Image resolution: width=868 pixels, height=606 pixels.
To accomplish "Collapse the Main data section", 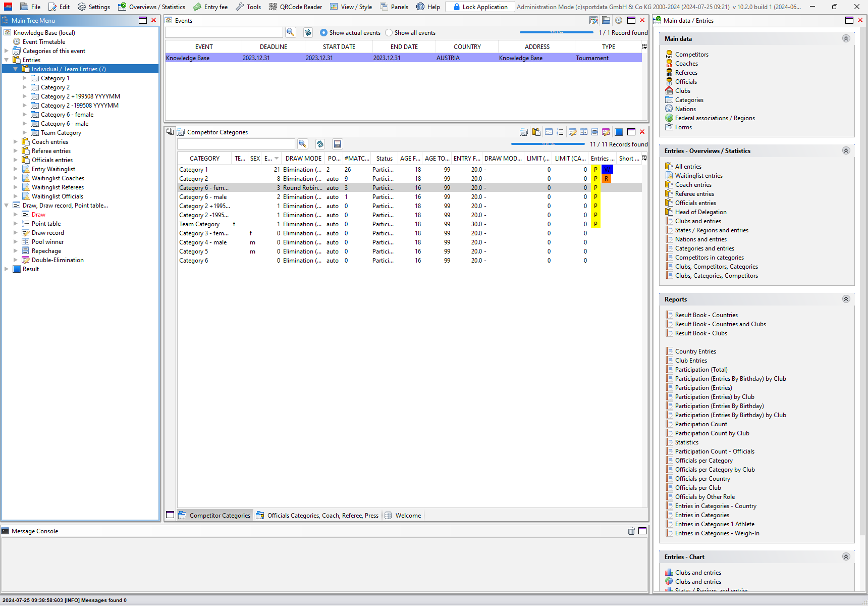I will tap(846, 38).
